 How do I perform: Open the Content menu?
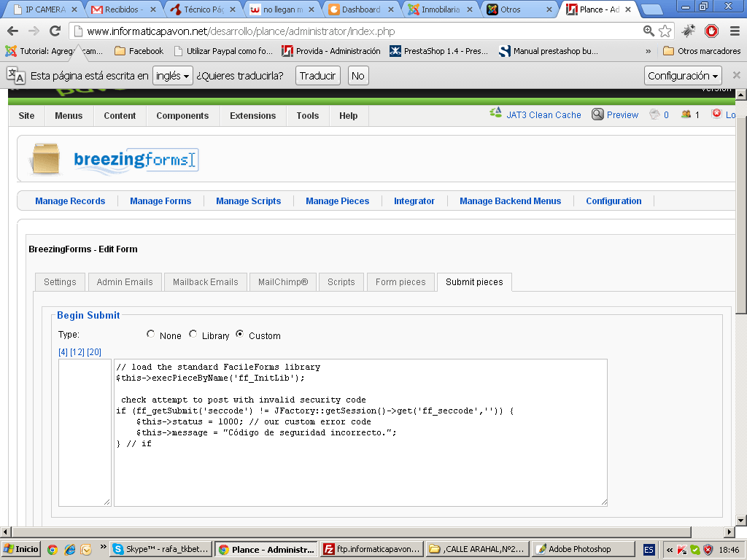(x=120, y=116)
